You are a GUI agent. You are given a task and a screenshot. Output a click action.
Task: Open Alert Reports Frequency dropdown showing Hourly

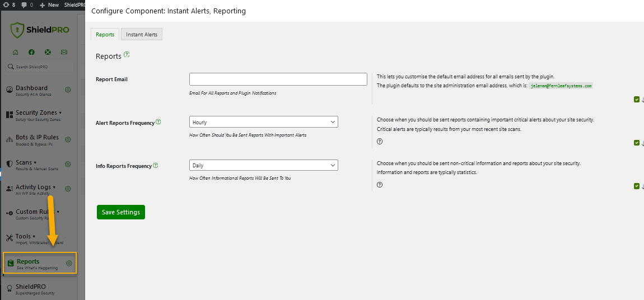coord(264,122)
